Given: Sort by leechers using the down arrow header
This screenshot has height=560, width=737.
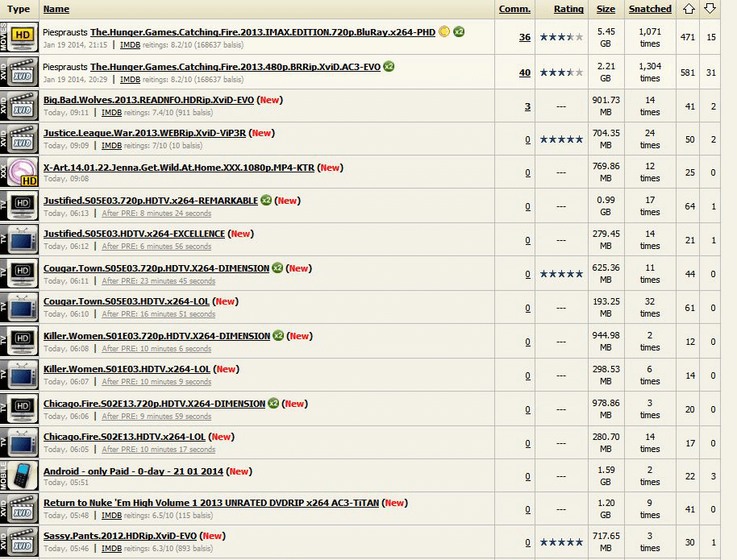Looking at the screenshot, I should [710, 8].
